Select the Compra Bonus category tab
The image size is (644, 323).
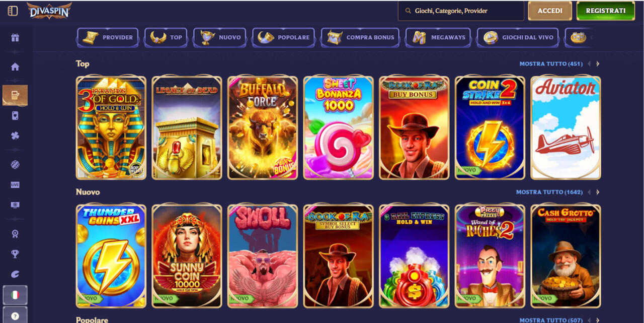[361, 37]
